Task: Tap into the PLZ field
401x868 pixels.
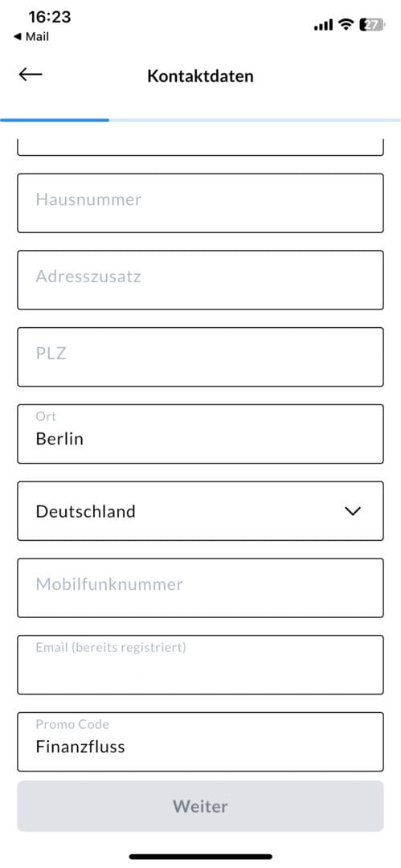Action: click(201, 357)
